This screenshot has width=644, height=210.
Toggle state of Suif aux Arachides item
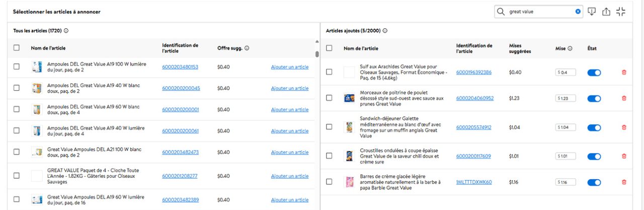[x=594, y=73]
